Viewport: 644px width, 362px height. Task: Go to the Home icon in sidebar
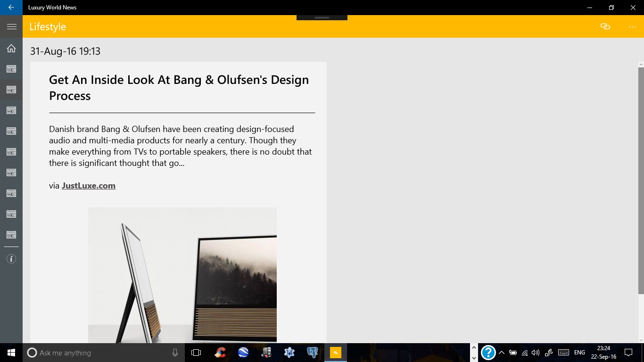[x=11, y=48]
